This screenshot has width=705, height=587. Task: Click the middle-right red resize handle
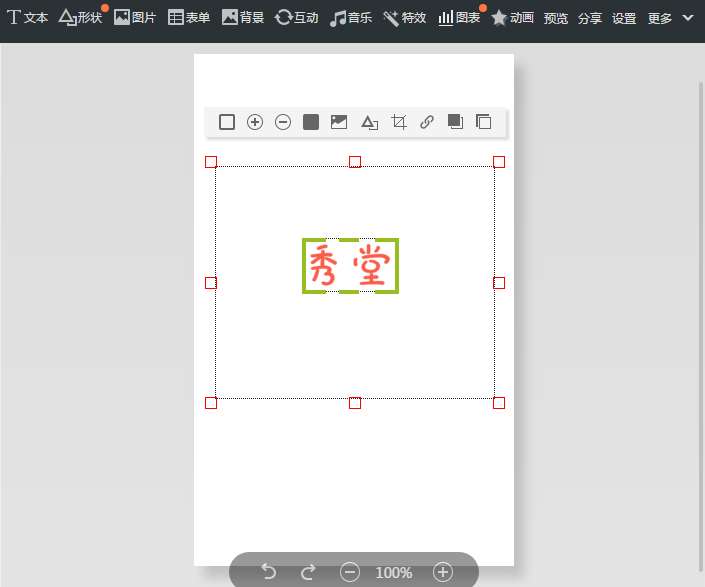click(x=499, y=283)
